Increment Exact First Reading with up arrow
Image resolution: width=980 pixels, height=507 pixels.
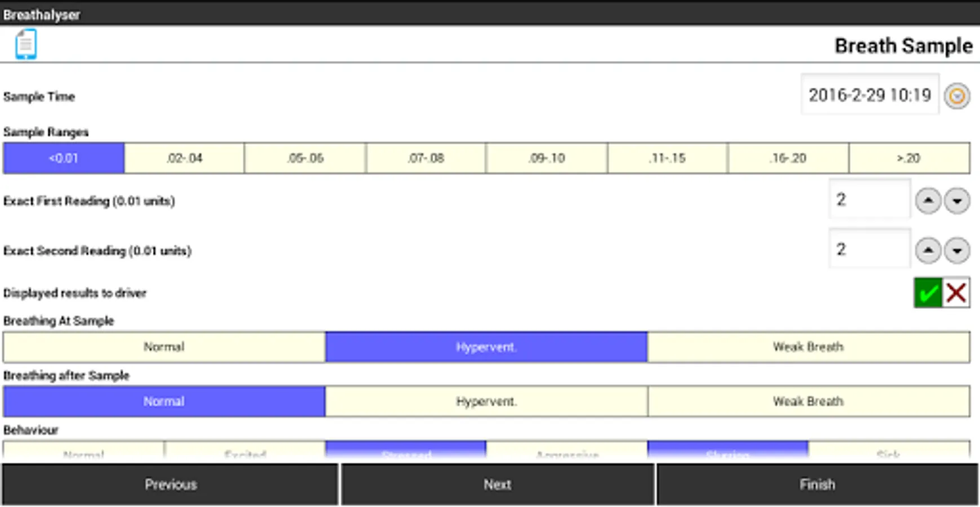[x=928, y=199]
